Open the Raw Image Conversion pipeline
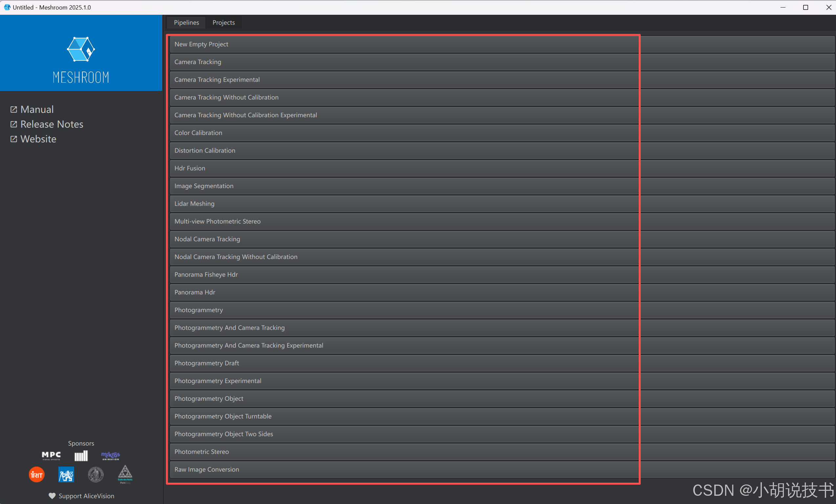This screenshot has height=504, width=836. [502, 470]
